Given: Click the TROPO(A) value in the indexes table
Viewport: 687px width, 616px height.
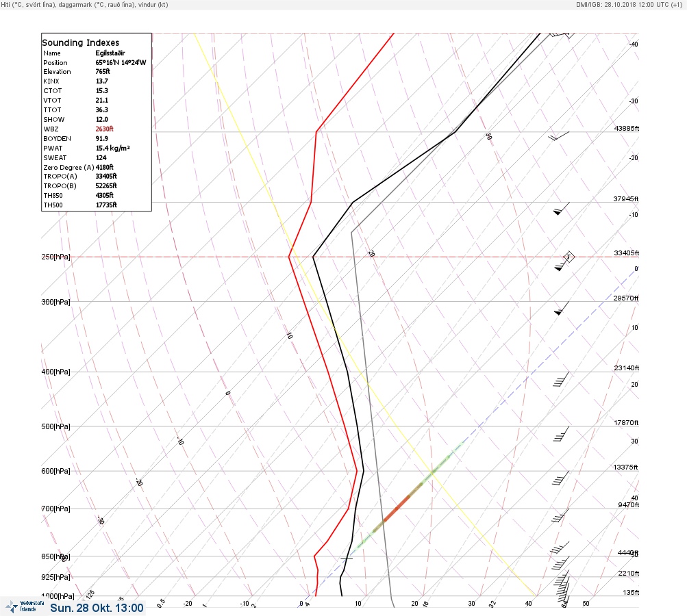Looking at the screenshot, I should pos(106,176).
